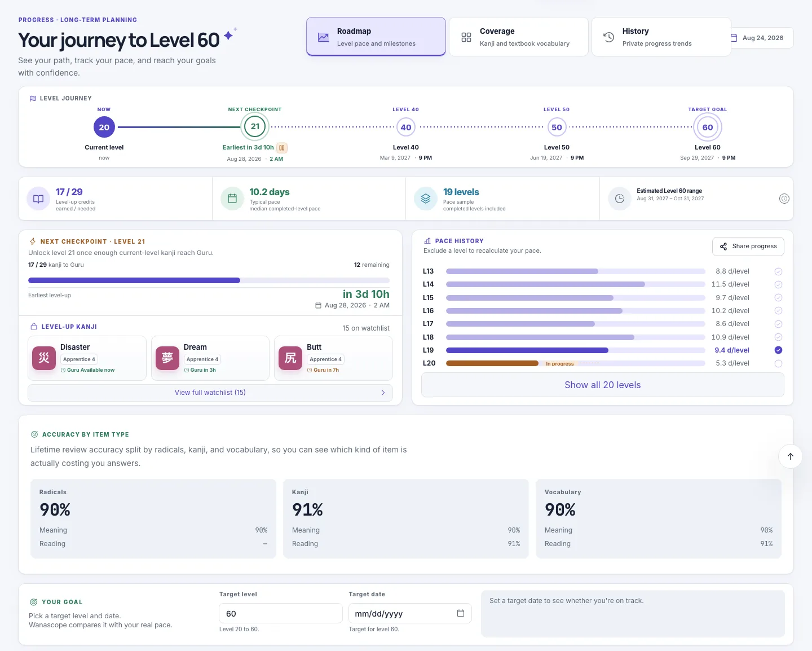Click the book icon beside 17 / 29 credits

(x=38, y=199)
